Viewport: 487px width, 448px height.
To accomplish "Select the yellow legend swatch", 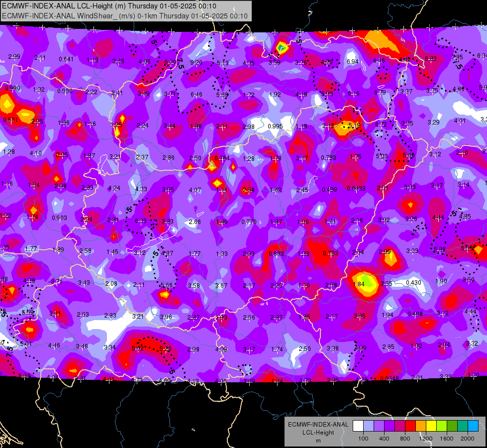I will point(431,426).
